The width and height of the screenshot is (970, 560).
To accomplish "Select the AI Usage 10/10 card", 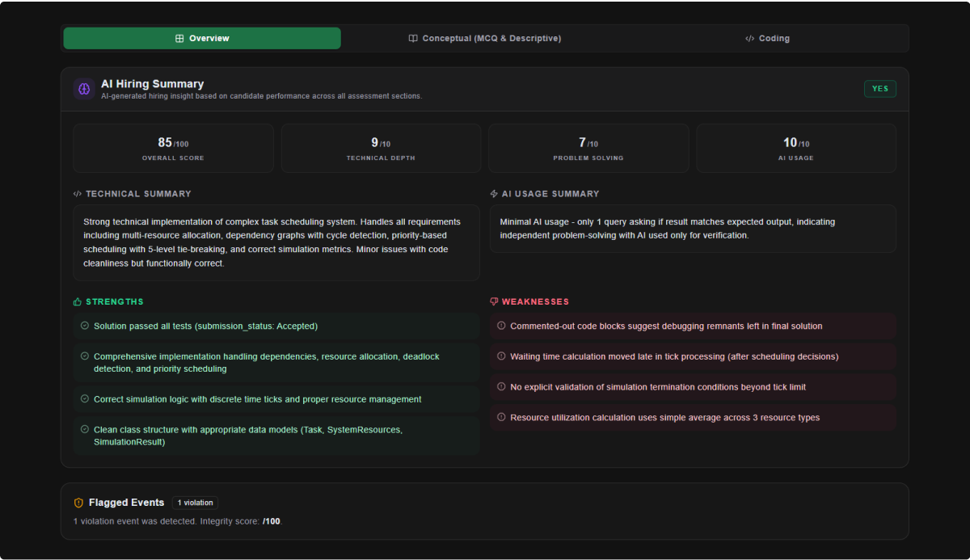I will point(796,149).
